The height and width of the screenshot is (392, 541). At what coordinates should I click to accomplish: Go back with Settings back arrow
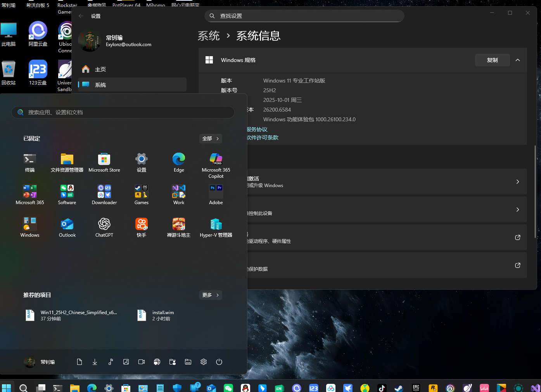point(81,16)
